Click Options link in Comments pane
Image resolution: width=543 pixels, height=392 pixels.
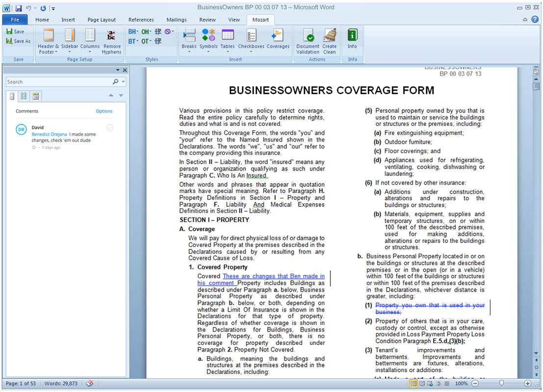point(104,111)
